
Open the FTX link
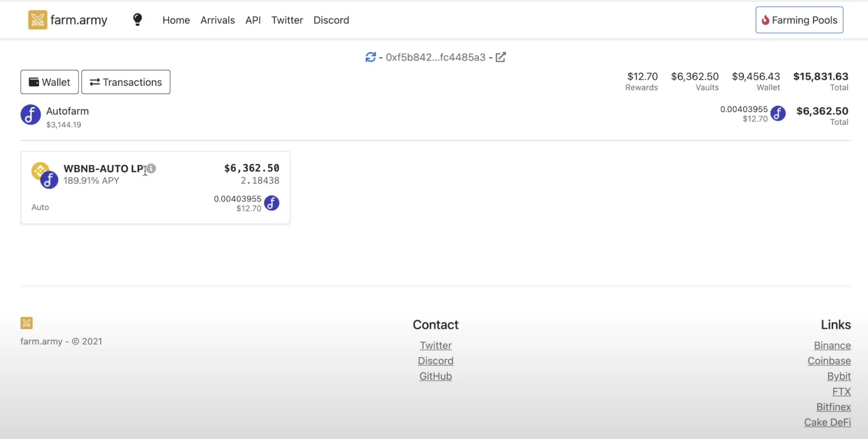pyautogui.click(x=841, y=391)
